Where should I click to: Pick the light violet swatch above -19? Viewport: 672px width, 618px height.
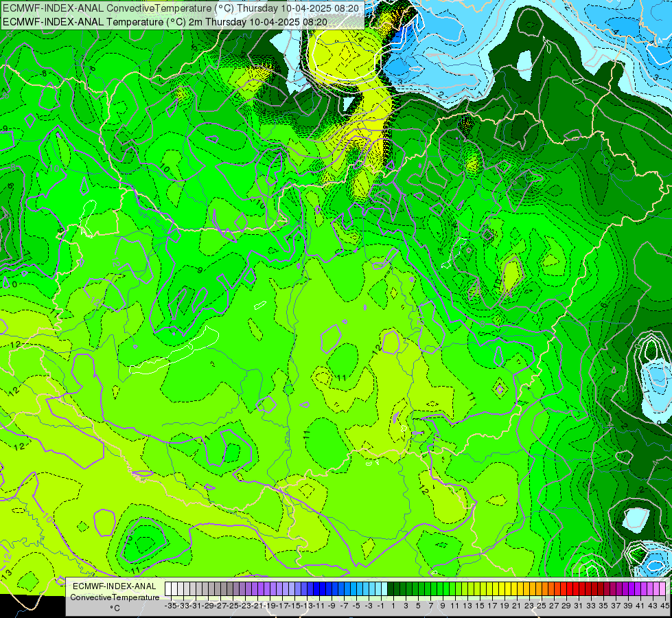pos(266,589)
